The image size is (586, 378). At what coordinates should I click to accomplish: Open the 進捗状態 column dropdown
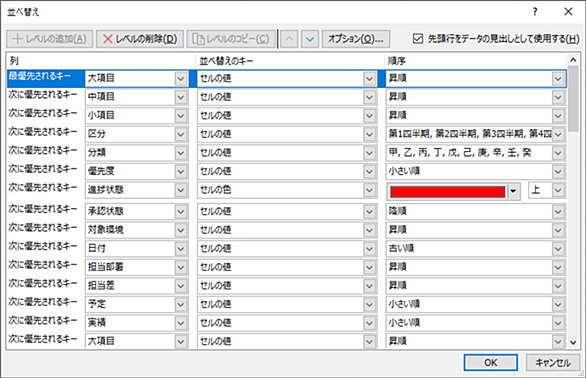[x=181, y=190]
